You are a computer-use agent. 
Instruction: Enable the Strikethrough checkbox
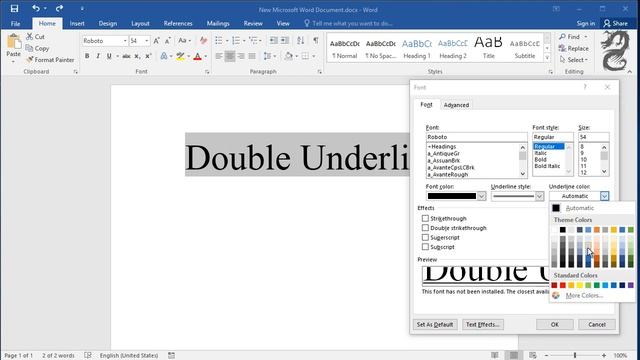point(425,218)
